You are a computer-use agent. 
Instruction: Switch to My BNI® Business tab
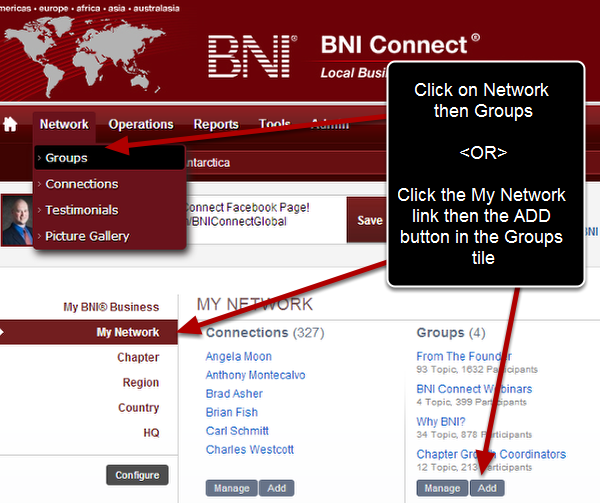111,307
